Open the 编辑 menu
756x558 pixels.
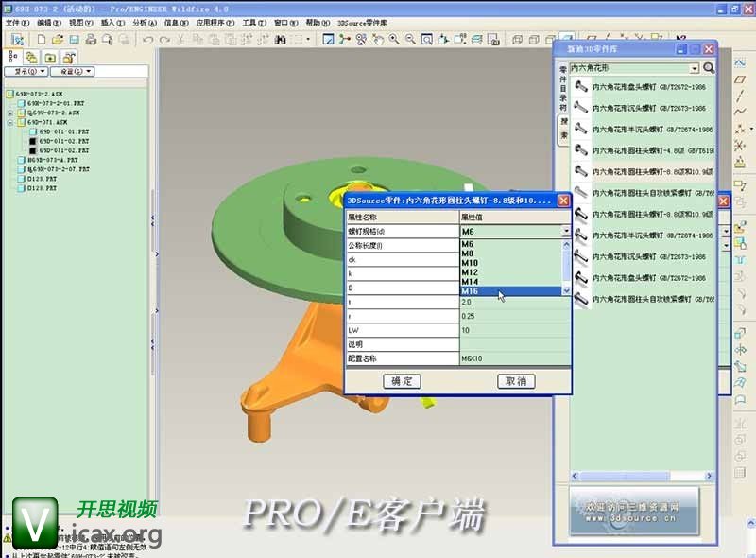49,23
